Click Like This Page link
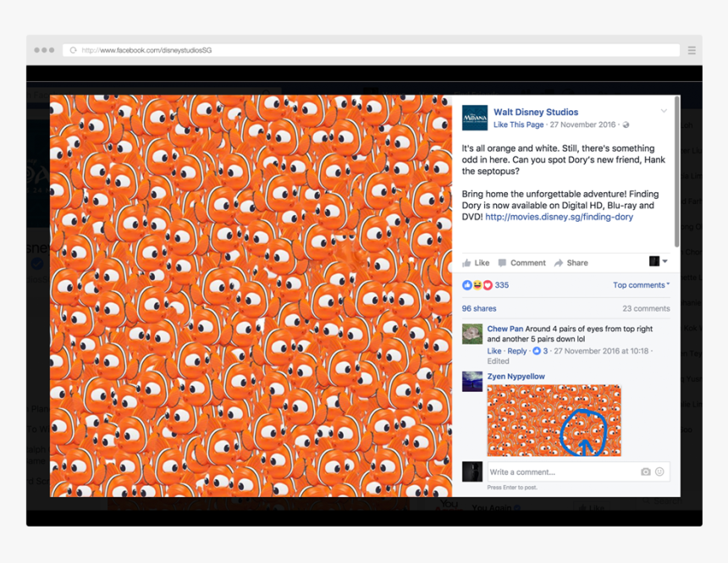728x563 pixels. [518, 124]
